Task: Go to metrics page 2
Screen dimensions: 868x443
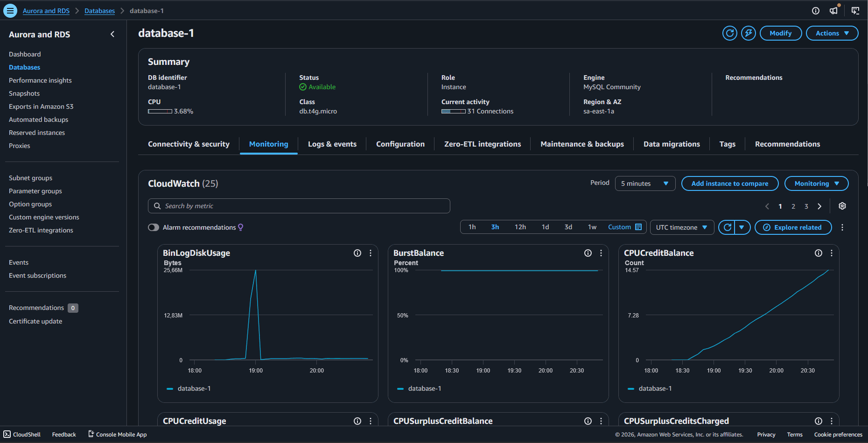Action: coord(793,206)
